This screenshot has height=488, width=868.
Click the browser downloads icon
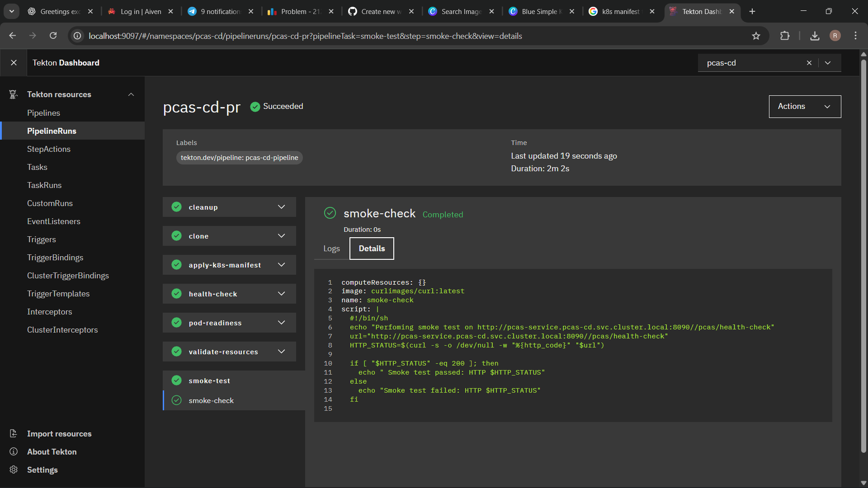[815, 36]
